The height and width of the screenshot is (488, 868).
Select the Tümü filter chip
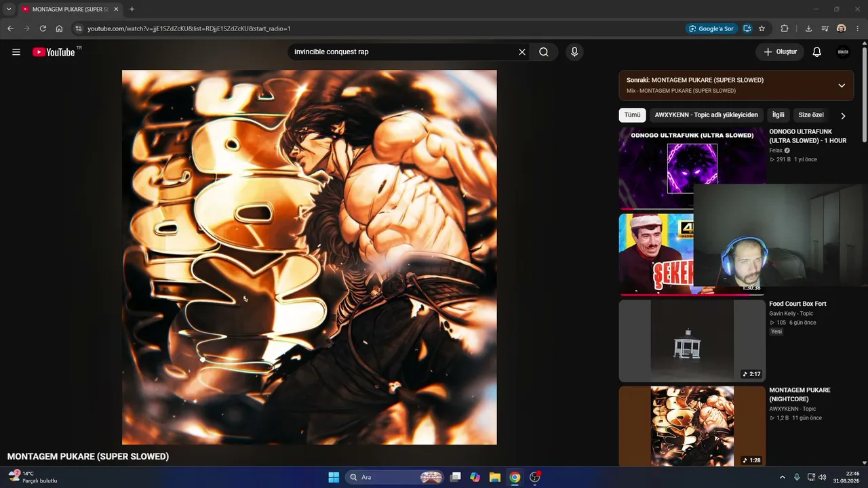[x=632, y=115]
